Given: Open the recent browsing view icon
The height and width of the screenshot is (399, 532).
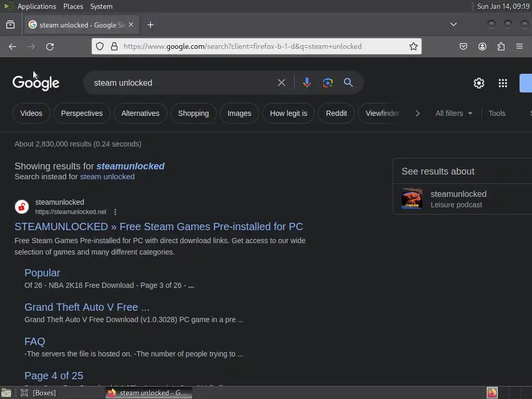Looking at the screenshot, I should (x=10, y=25).
